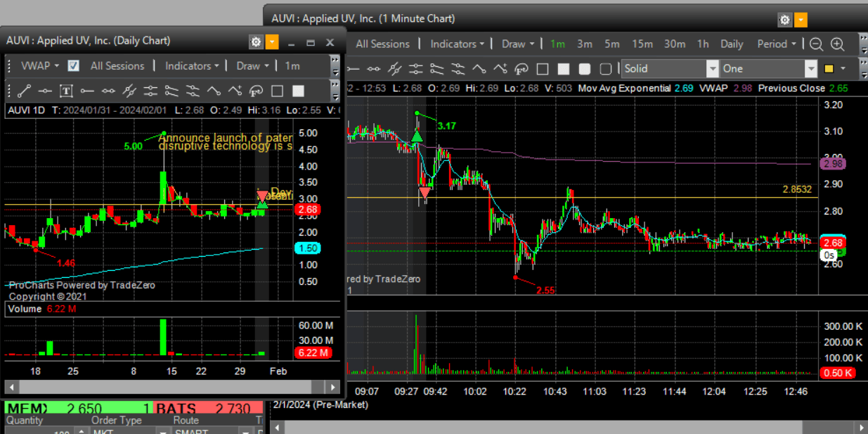The image size is (868, 434).
Task: Select outlined square tool in 1 Minute Chart
Action: [543, 69]
